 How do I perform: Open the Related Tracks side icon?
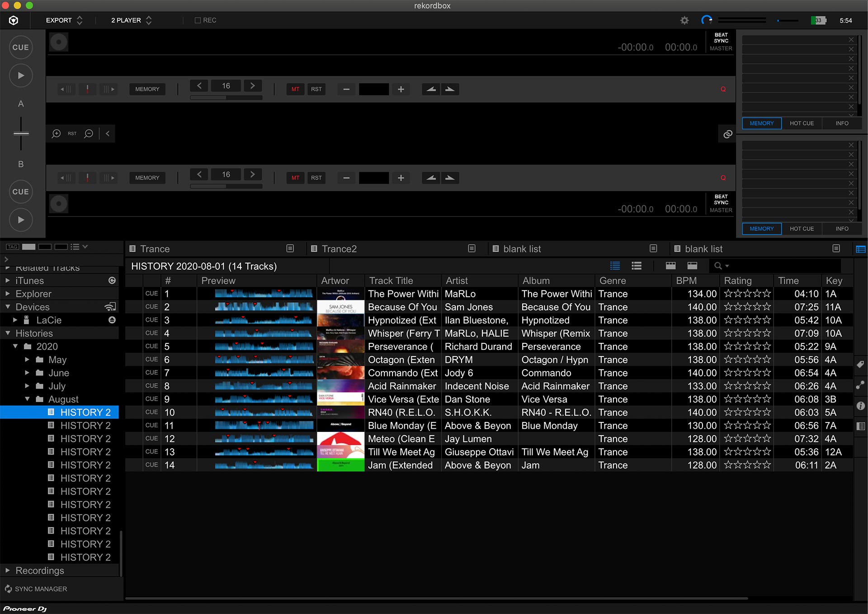coord(860,385)
